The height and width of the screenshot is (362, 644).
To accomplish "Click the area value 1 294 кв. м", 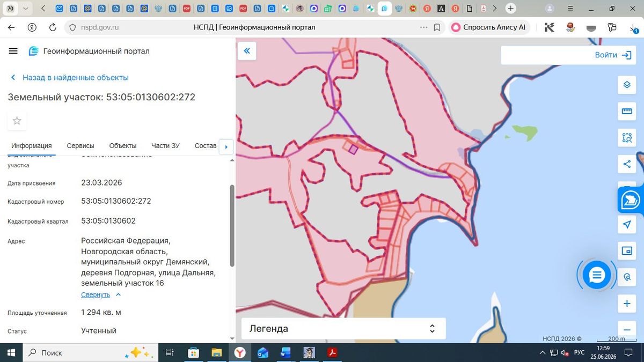I will [101, 312].
